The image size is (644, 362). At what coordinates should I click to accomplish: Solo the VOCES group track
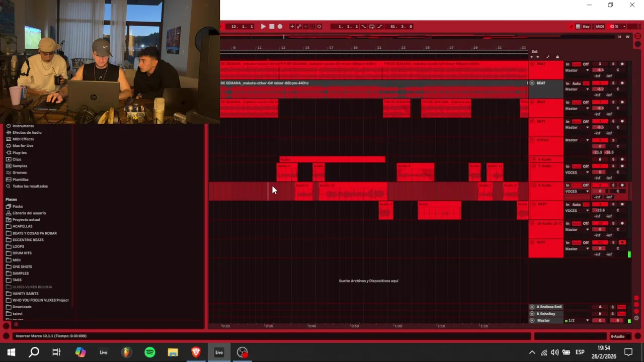613,140
